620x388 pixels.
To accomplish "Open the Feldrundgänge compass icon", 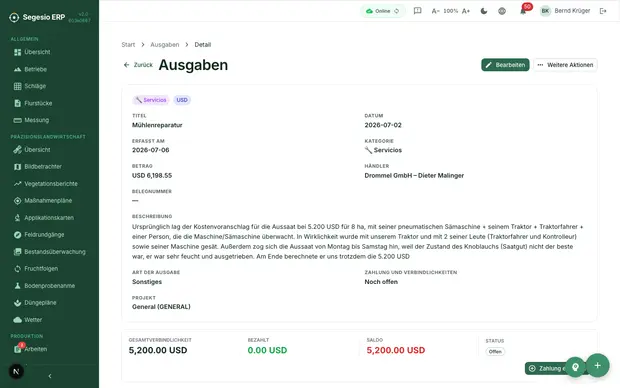I will (x=17, y=235).
